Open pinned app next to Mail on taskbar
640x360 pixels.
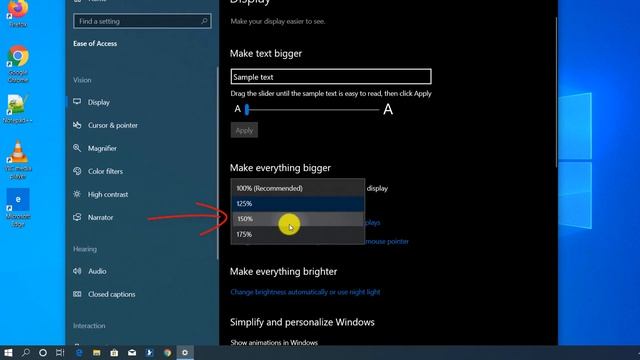pyautogui.click(x=149, y=353)
